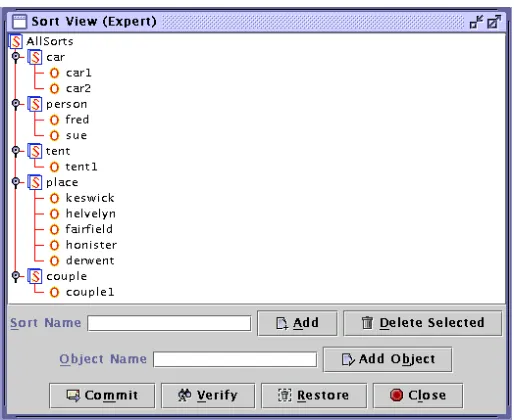Click the sort icon beside car
The image size is (514, 420).
click(x=35, y=57)
